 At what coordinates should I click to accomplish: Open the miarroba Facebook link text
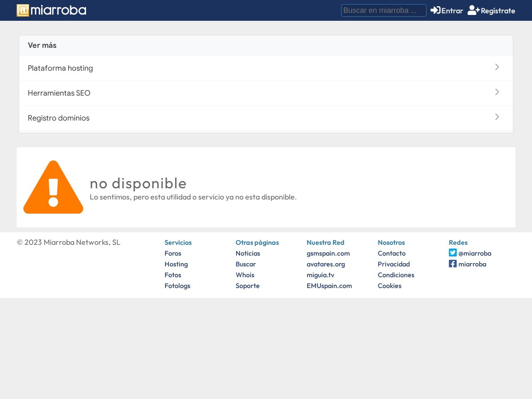click(x=472, y=264)
